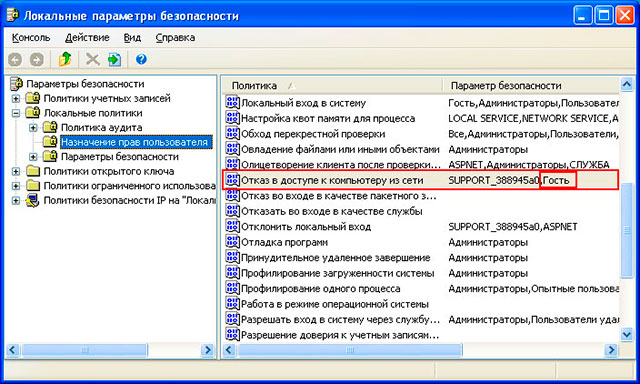Image resolution: width=640 pixels, height=384 pixels.
Task: Open the Консоль menu
Action: 31,38
